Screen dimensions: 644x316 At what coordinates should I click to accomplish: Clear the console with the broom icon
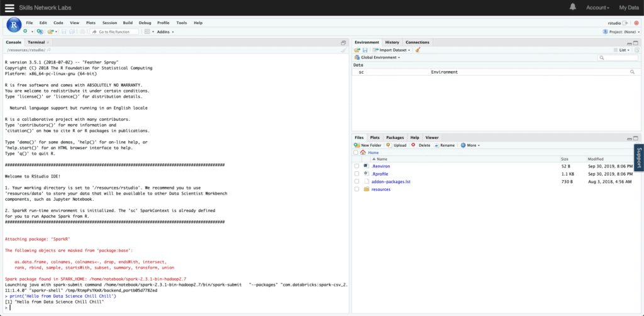coord(344,50)
